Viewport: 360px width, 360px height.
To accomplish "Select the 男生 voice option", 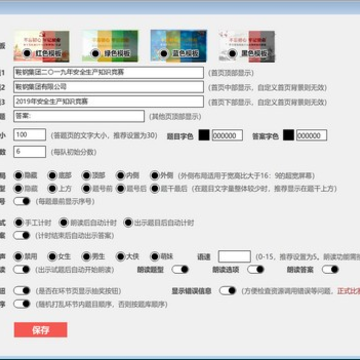I will point(87,257).
